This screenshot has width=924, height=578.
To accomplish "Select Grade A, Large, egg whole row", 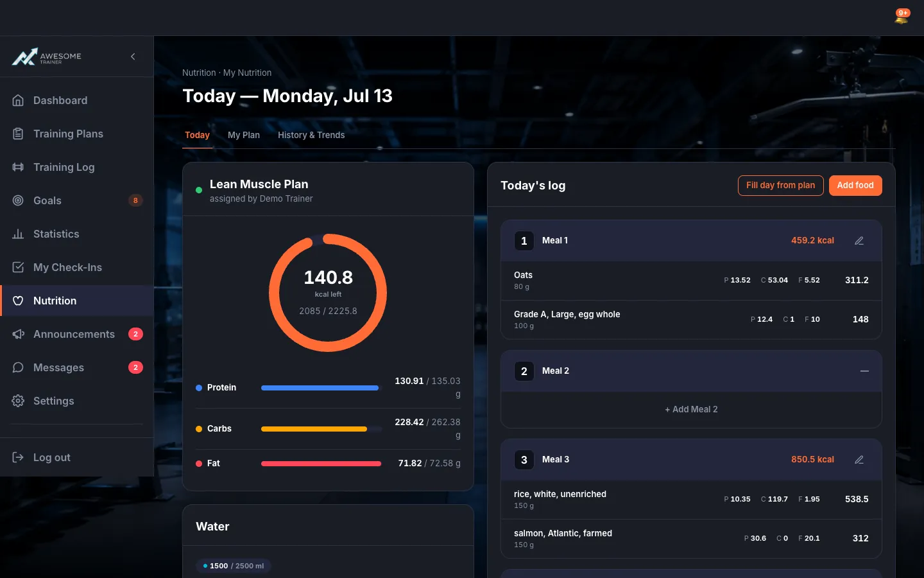I will 691,320.
